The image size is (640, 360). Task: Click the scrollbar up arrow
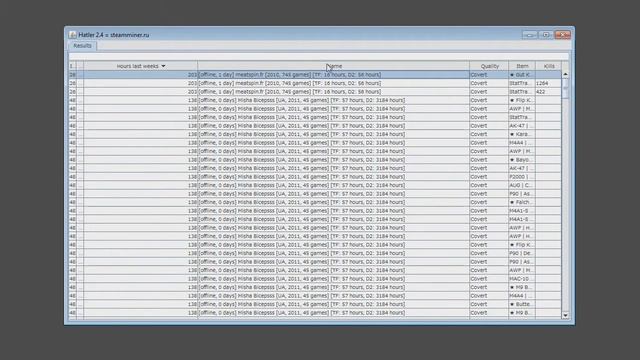[x=565, y=74]
